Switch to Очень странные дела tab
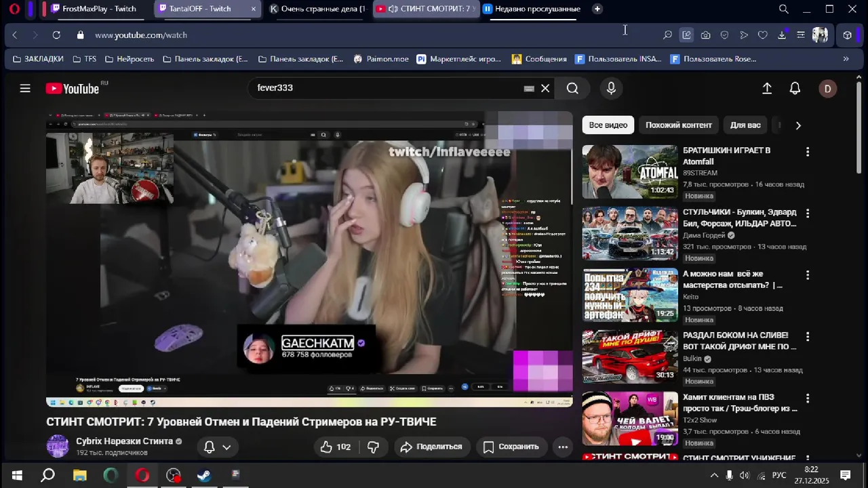Image resolution: width=868 pixels, height=488 pixels. tap(317, 9)
